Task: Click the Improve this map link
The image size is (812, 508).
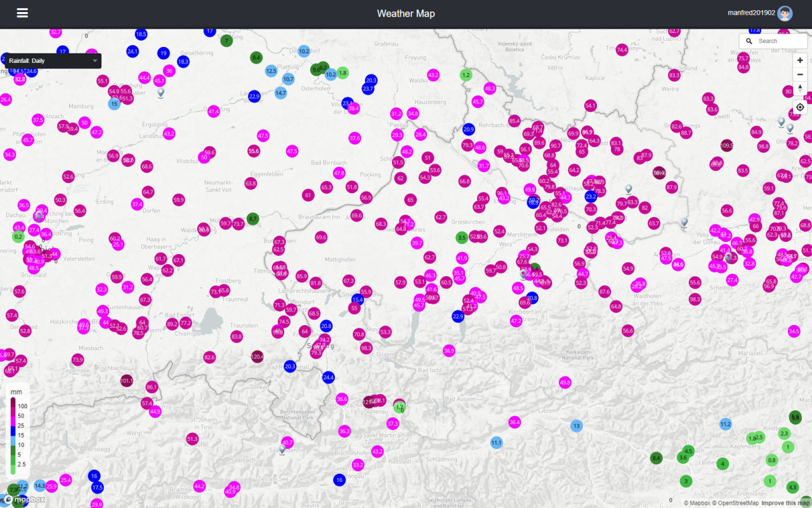Action: tap(786, 503)
